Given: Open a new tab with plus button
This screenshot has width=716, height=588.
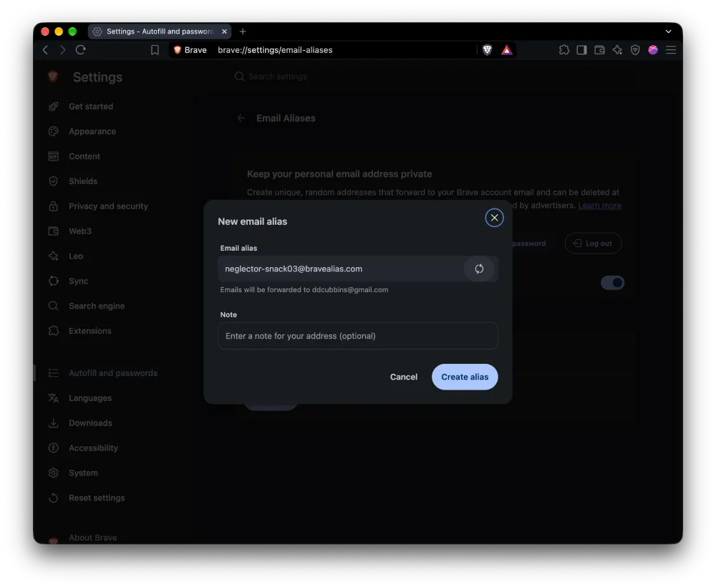Looking at the screenshot, I should pos(243,32).
